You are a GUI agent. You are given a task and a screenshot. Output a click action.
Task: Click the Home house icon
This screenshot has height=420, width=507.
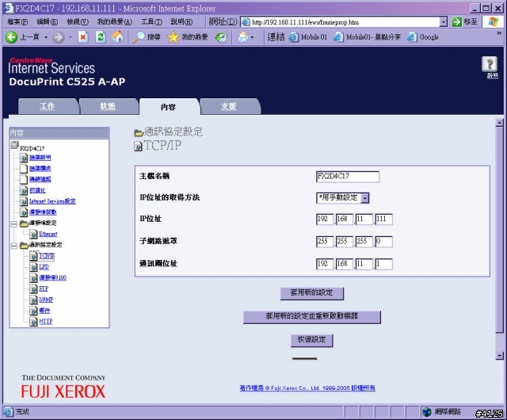coord(118,37)
